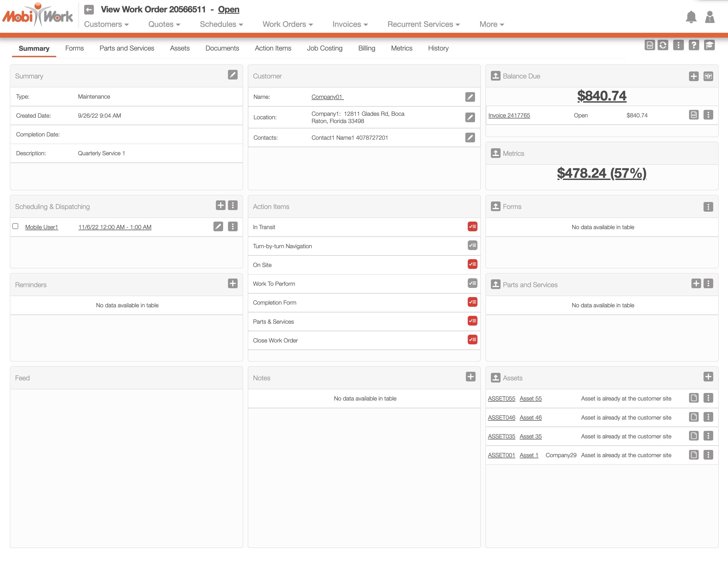Click the refresh icon in top toolbar
This screenshot has width=728, height=563.
pyautogui.click(x=663, y=45)
